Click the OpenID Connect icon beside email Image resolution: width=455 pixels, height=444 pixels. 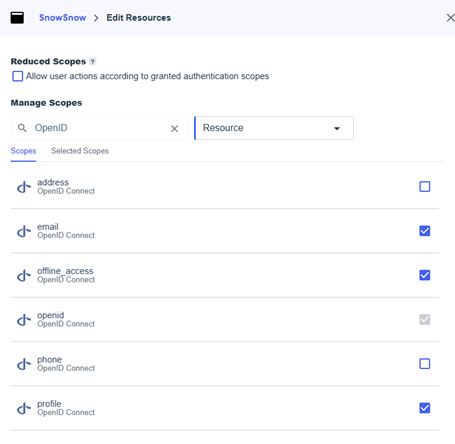(24, 231)
